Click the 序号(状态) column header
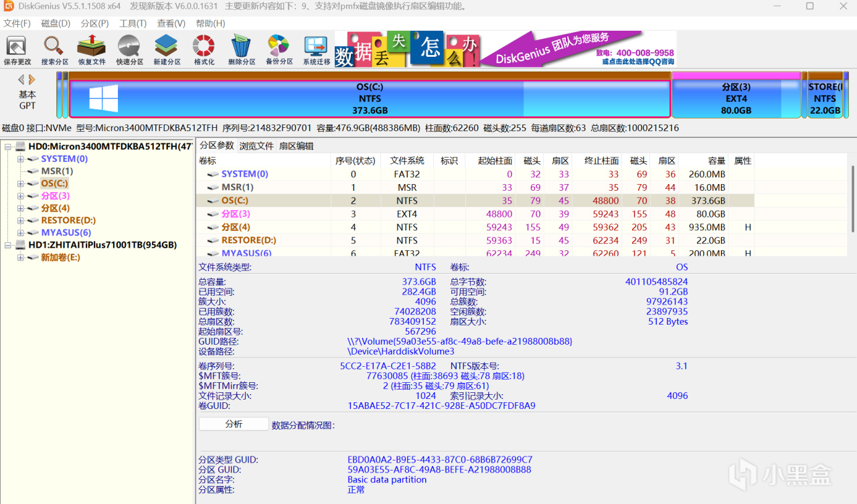This screenshot has width=857, height=504. pos(356,161)
